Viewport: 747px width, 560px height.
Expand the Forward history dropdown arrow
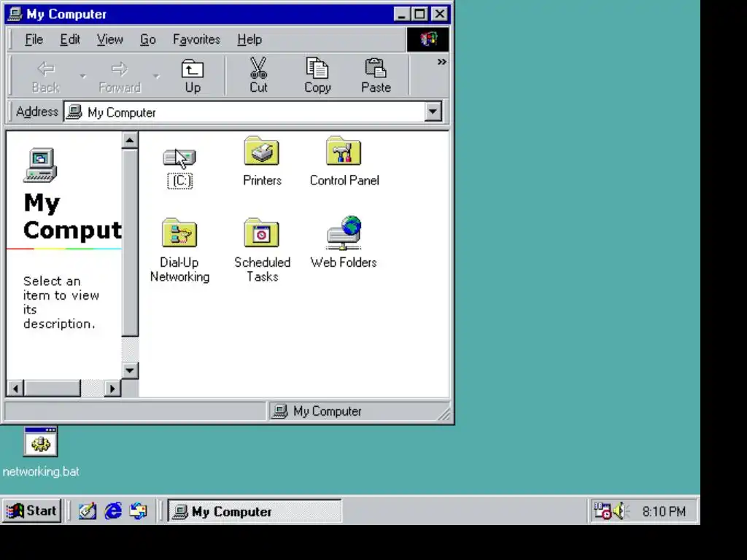click(x=156, y=76)
